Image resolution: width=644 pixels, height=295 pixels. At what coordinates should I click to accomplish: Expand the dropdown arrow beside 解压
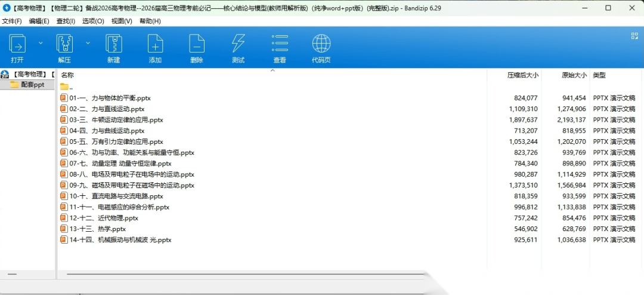[88, 43]
